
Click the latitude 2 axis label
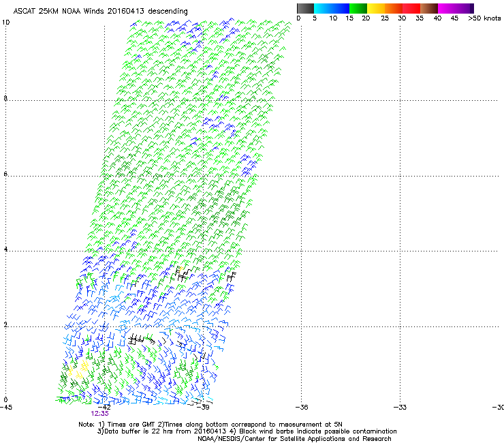point(5,324)
